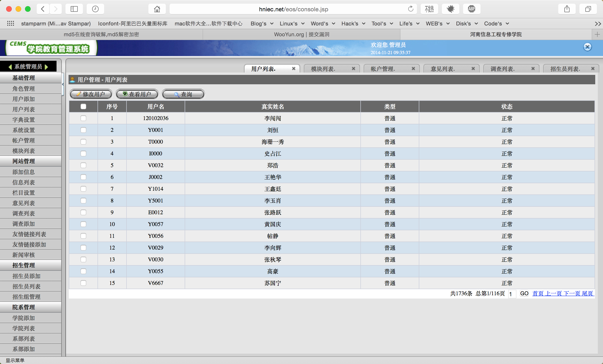Open the Blog's bookmark folder
Screen dimensions: 603x364
(x=262, y=24)
